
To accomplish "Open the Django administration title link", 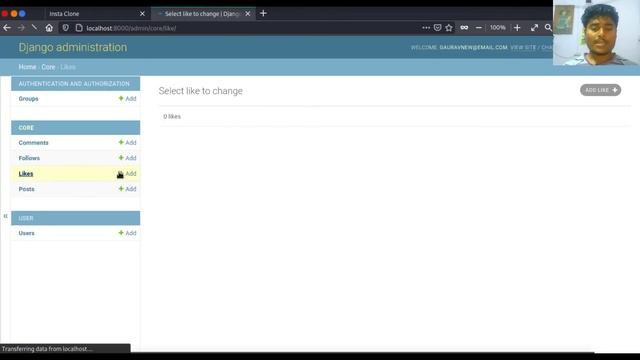I will click(73, 47).
